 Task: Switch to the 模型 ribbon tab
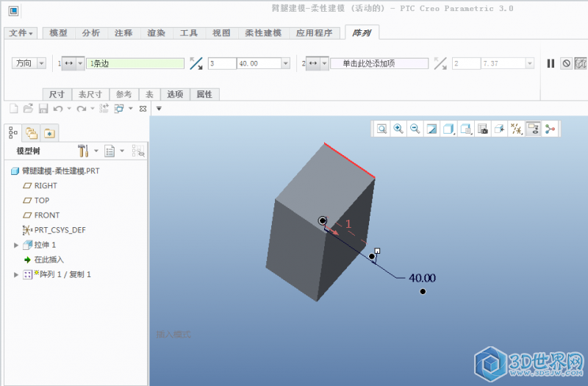59,33
